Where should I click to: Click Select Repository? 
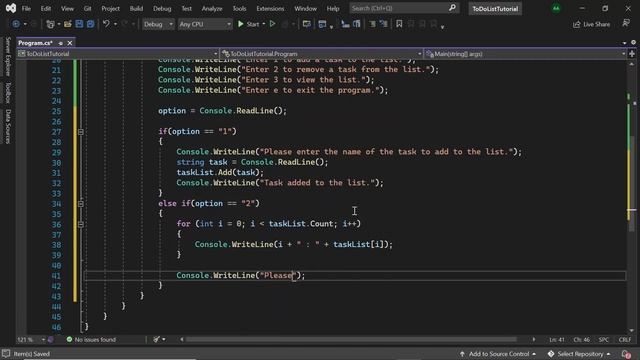[579, 354]
